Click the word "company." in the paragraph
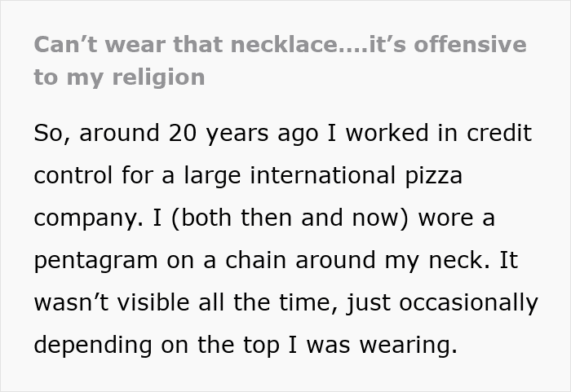Image resolution: width=571 pixels, height=392 pixels. (88, 218)
